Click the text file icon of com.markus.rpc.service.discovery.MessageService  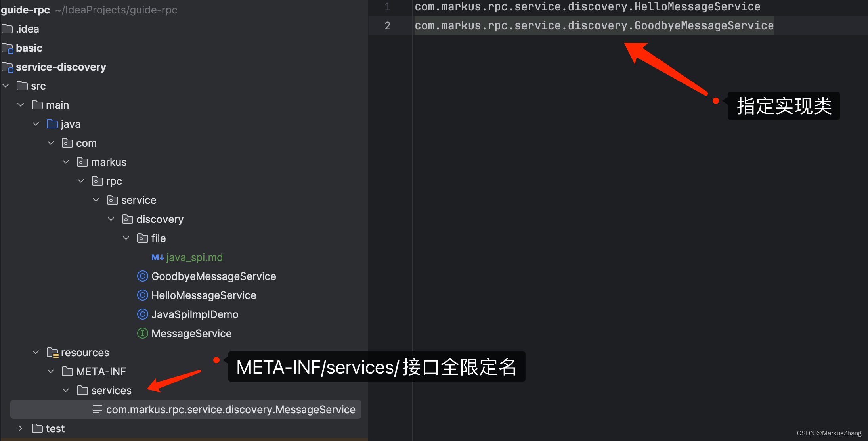(x=98, y=409)
